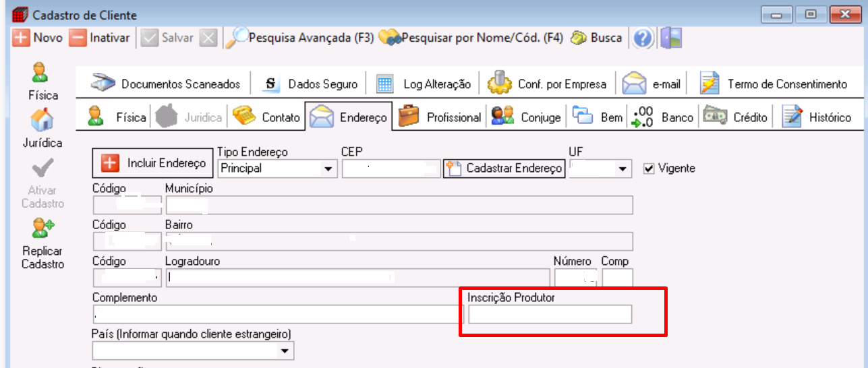The image size is (868, 368).
Task: Click the grayed Salvar button
Action: point(169,38)
